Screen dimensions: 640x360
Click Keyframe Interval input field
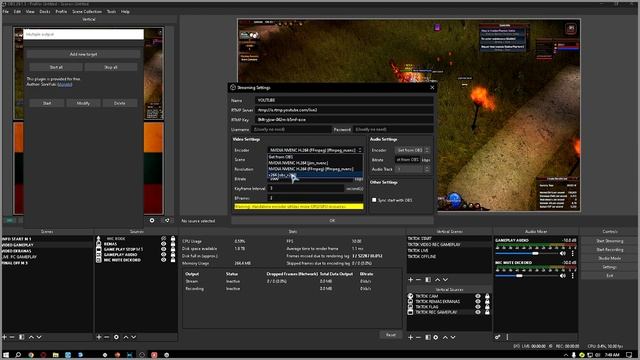click(x=306, y=188)
